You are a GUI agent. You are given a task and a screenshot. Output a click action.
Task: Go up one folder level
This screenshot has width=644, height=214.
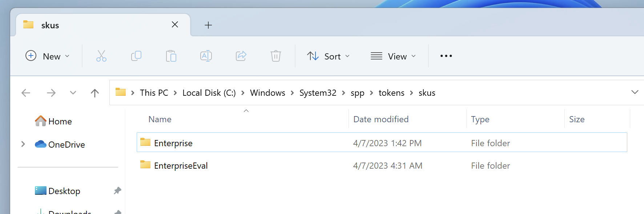coord(94,93)
